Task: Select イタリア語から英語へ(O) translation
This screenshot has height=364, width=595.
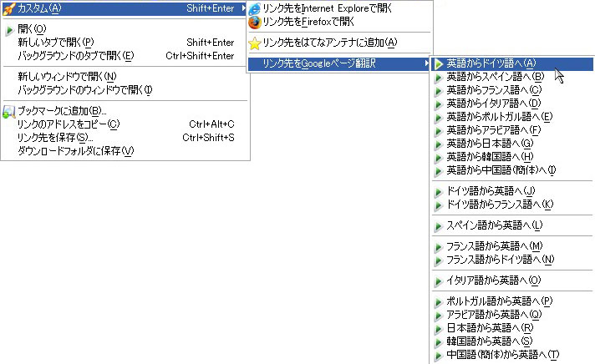Action: click(512, 281)
